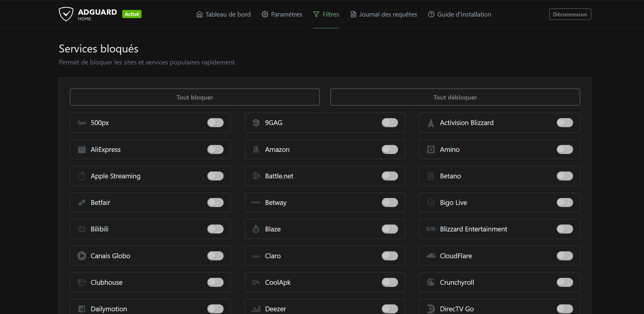Click the CoolApk logo icon
The image size is (644, 314).
click(256, 282)
